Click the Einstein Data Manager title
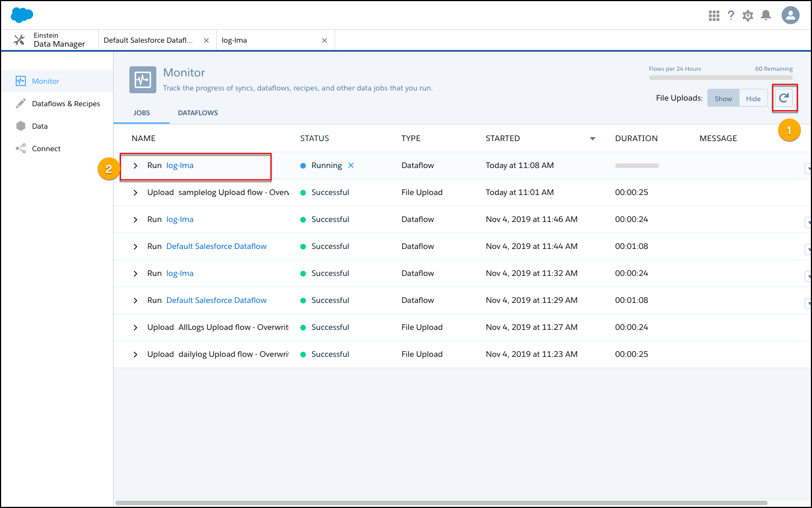 click(x=59, y=40)
